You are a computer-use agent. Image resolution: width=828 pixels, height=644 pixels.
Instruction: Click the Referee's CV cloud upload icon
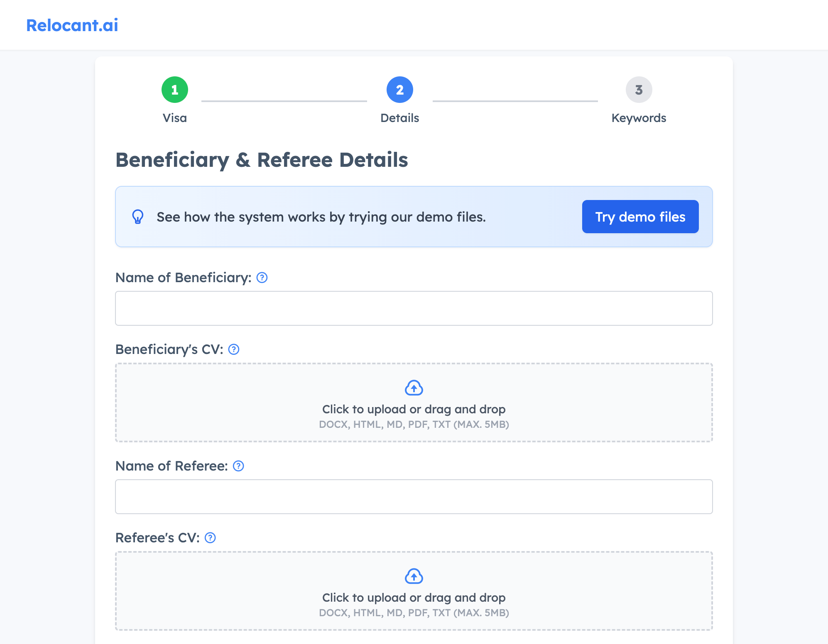(x=414, y=576)
